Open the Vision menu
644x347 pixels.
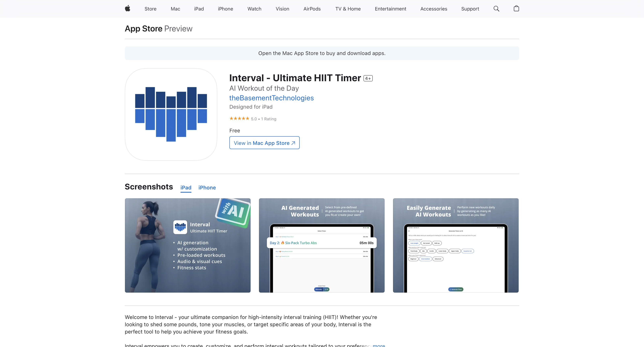tap(283, 9)
